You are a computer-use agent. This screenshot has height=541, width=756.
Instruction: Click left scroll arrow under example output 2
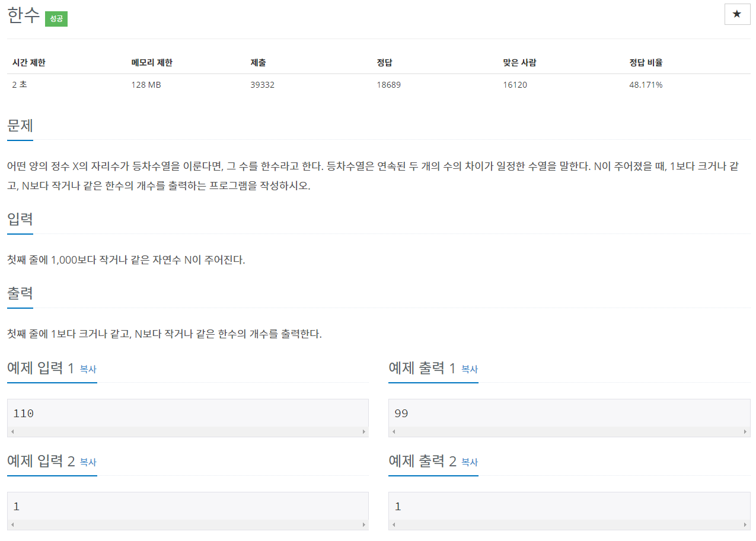coord(394,525)
